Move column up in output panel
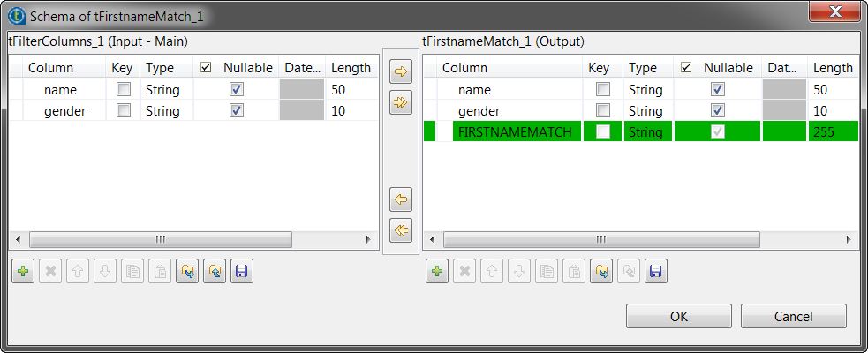Viewport: 868px width, 353px height. point(492,271)
